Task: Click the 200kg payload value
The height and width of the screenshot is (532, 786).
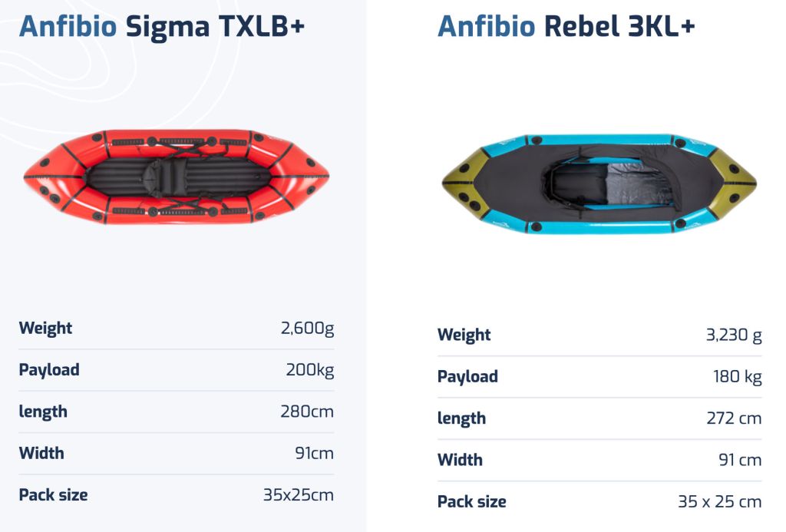Action: 310,369
